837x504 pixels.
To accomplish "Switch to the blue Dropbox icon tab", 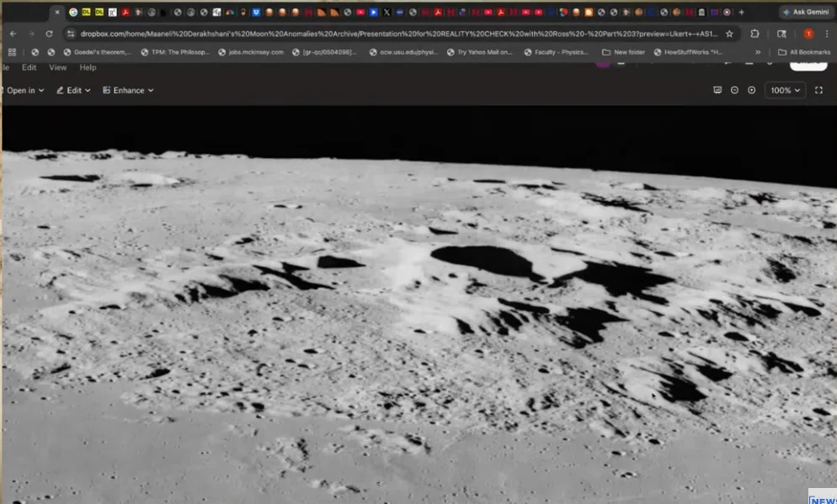I will [x=256, y=13].
